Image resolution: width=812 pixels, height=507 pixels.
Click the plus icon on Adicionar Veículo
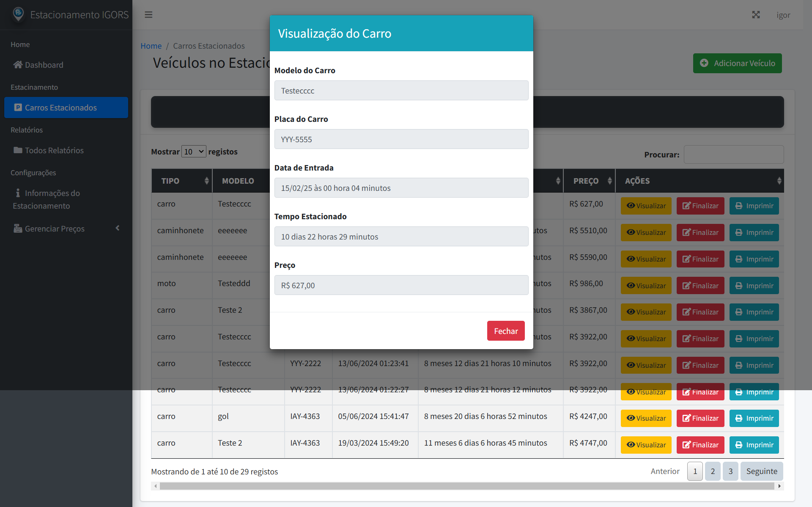pyautogui.click(x=704, y=63)
